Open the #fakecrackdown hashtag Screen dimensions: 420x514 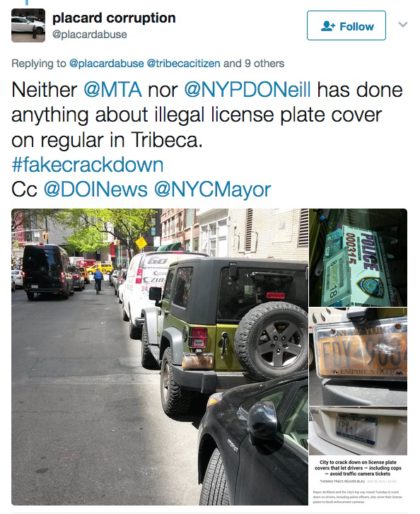[x=88, y=165]
